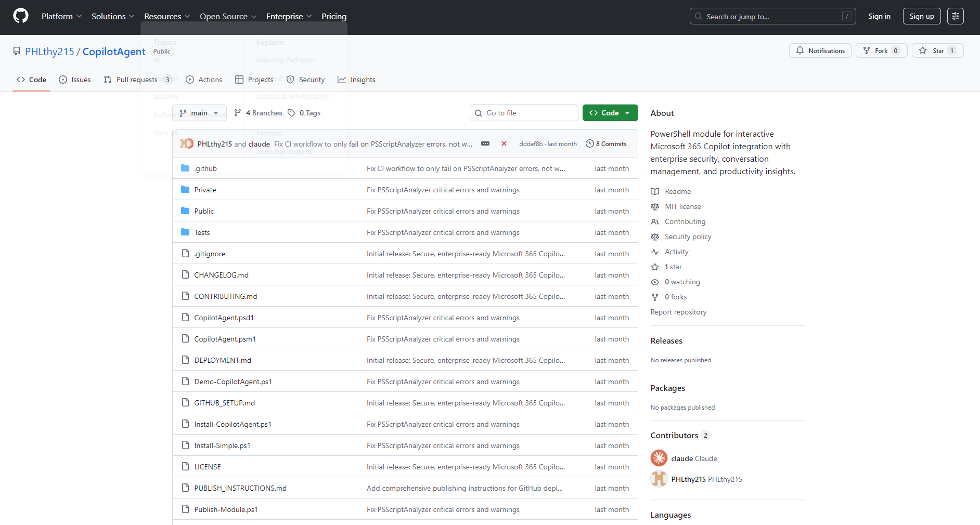Open the green Code clone dropdown
980x525 pixels.
[x=610, y=113]
